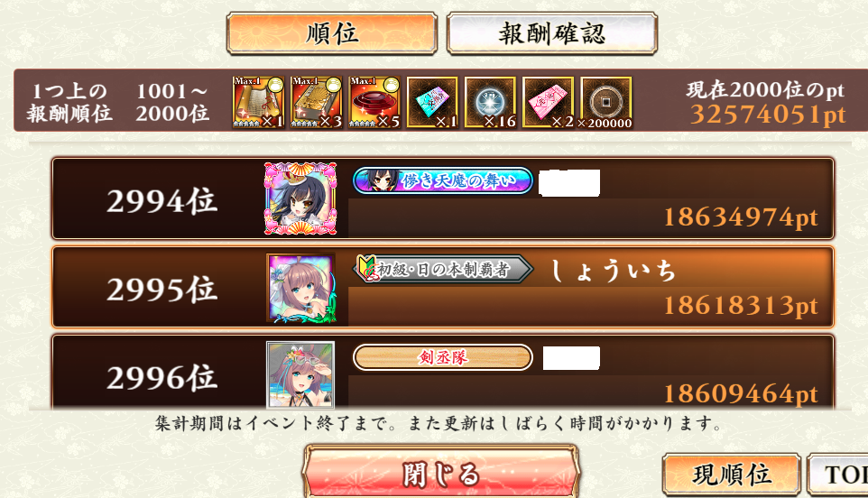Viewport: 868px width, 498px height.
Task: Click the 剣丞隊 title badge
Action: pyautogui.click(x=443, y=357)
